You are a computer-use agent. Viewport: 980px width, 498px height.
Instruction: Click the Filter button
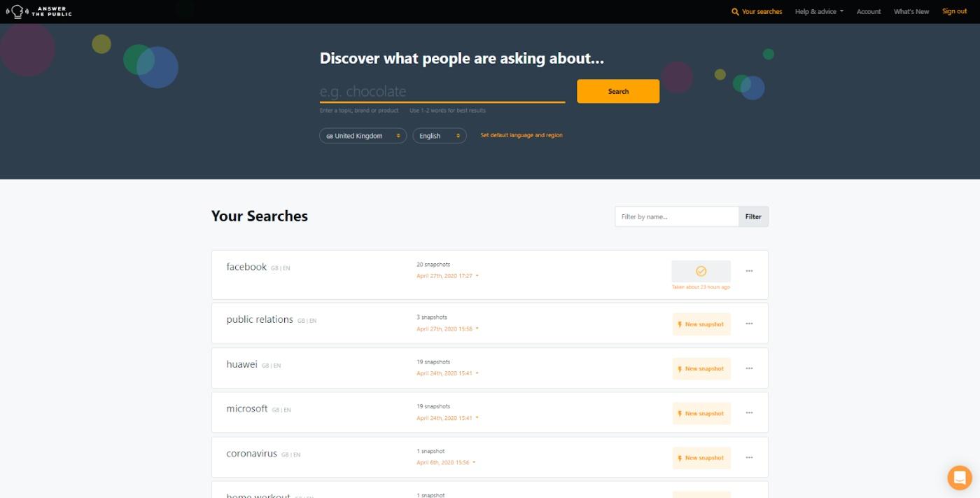coord(753,216)
